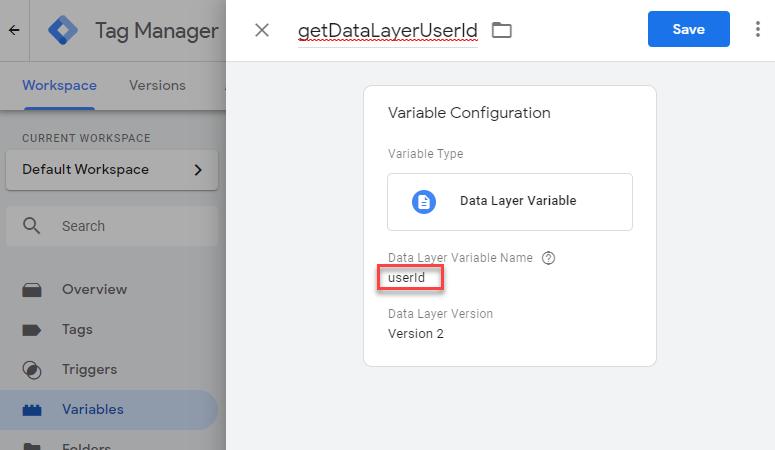This screenshot has height=450, width=775.
Task: Close the variable editor with X
Action: [262, 30]
